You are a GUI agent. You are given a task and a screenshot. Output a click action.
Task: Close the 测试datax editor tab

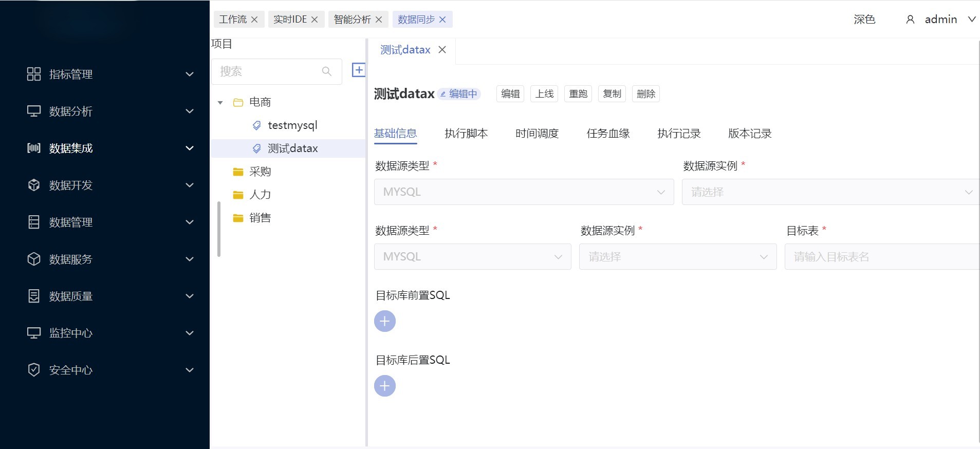(x=442, y=50)
